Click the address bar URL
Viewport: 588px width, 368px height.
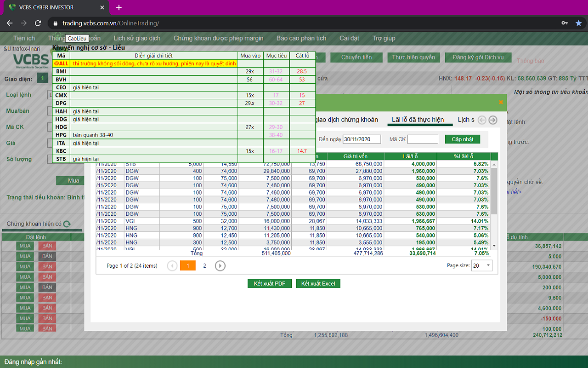[111, 23]
